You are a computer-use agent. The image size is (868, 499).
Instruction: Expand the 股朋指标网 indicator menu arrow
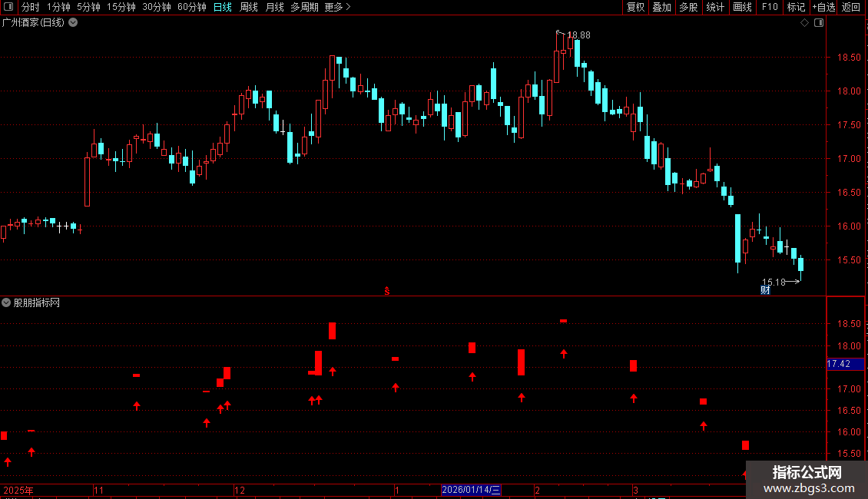[x=6, y=302]
